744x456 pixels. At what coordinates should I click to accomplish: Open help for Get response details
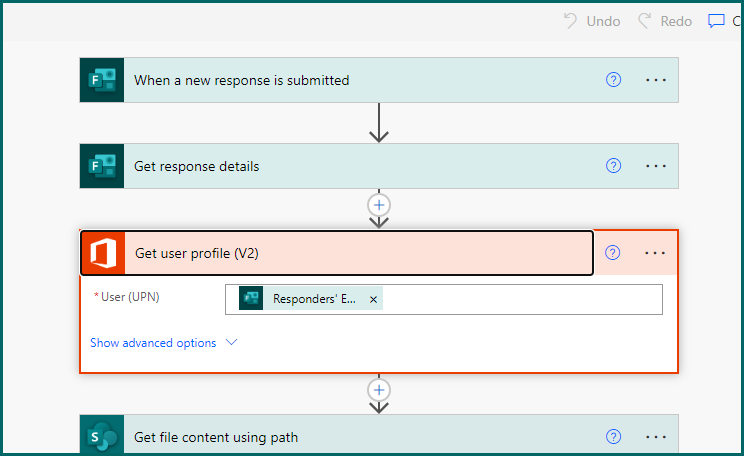tap(614, 166)
